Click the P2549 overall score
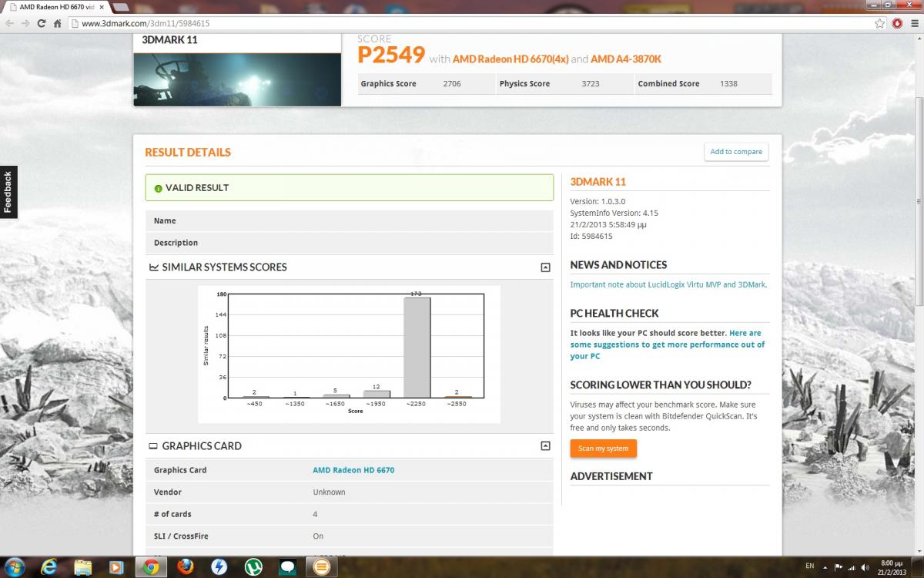 [x=391, y=55]
